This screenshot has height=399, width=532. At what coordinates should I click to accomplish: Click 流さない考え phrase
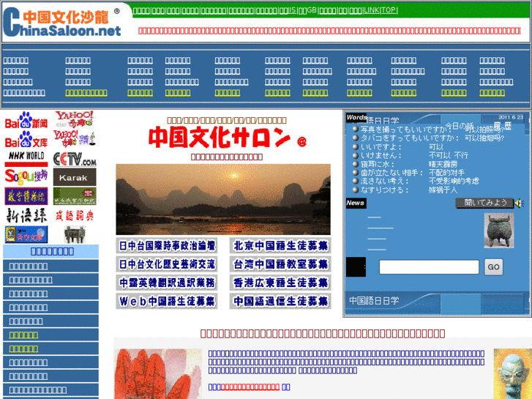[384, 181]
